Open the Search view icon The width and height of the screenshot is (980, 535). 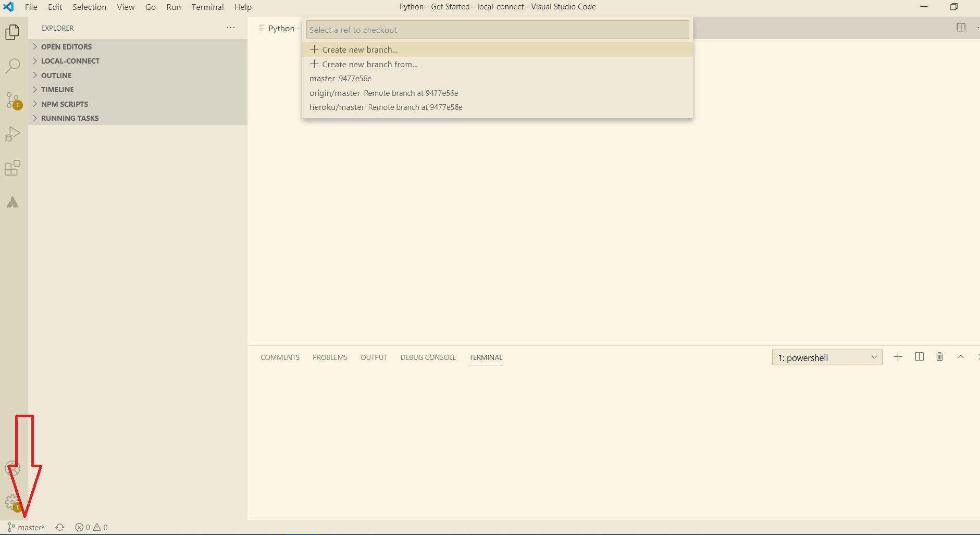(13, 66)
